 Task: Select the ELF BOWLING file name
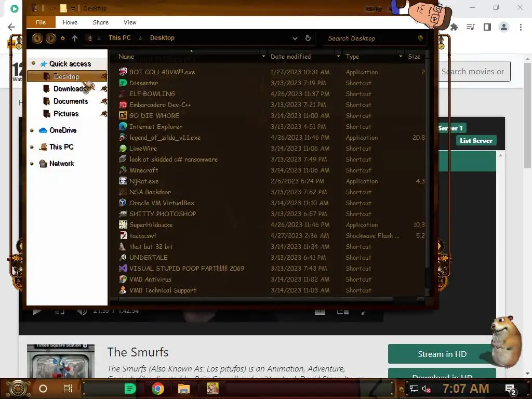tap(152, 94)
